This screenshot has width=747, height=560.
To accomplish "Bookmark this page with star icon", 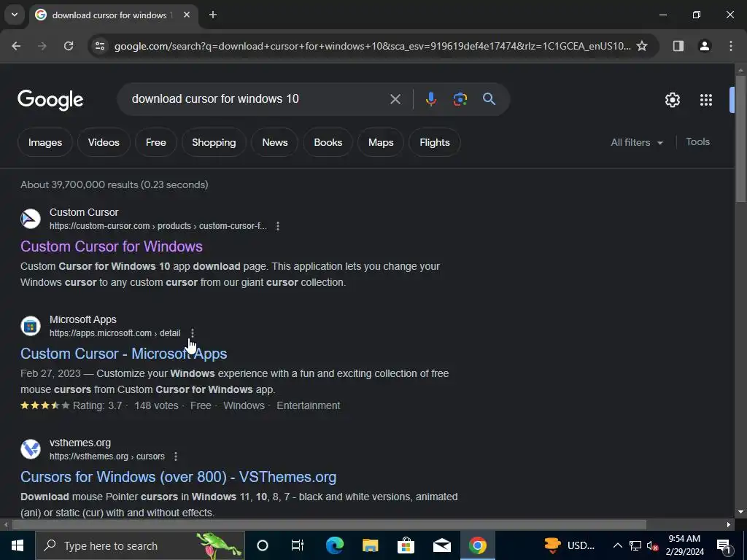I will click(642, 46).
